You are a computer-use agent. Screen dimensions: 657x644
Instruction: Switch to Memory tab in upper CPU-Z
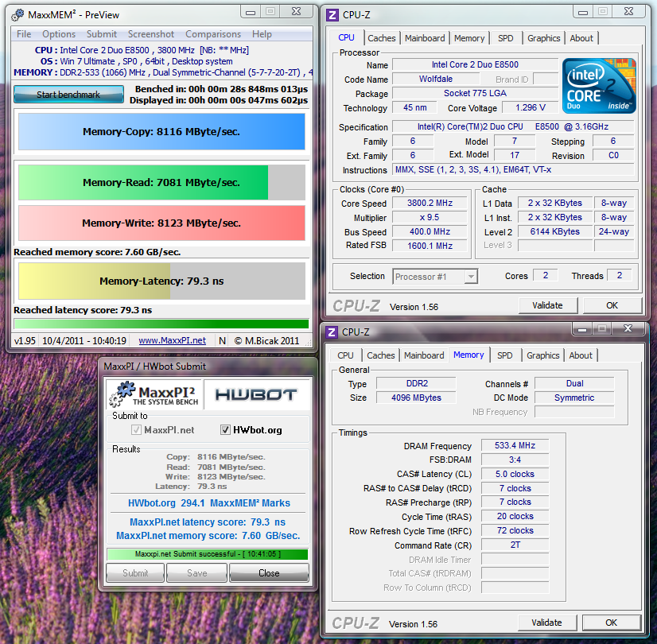469,38
